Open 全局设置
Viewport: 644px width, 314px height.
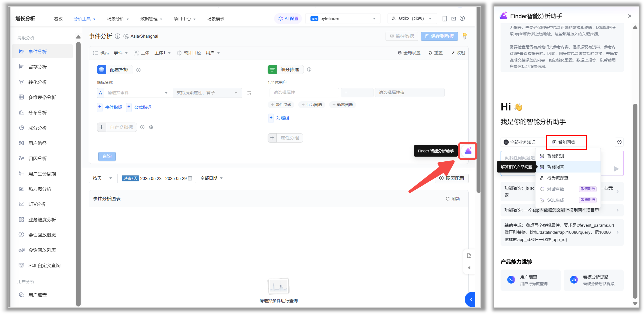pyautogui.click(x=409, y=53)
